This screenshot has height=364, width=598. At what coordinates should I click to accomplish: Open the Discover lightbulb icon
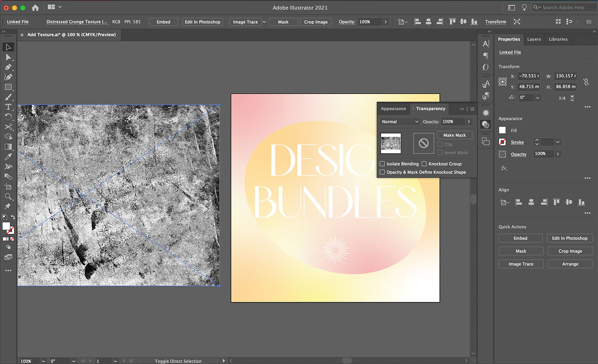tap(524, 8)
